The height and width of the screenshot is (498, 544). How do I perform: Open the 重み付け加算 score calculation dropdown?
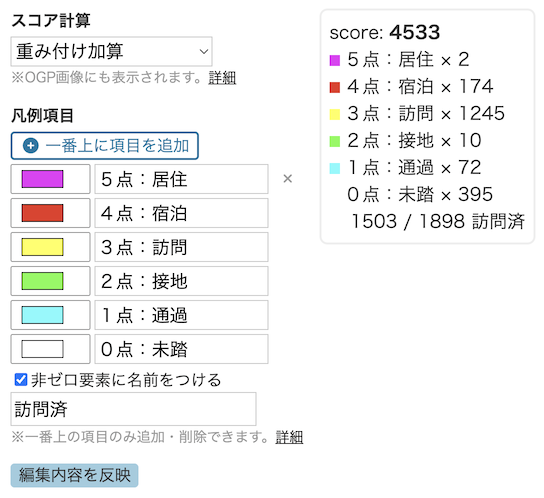[x=111, y=51]
